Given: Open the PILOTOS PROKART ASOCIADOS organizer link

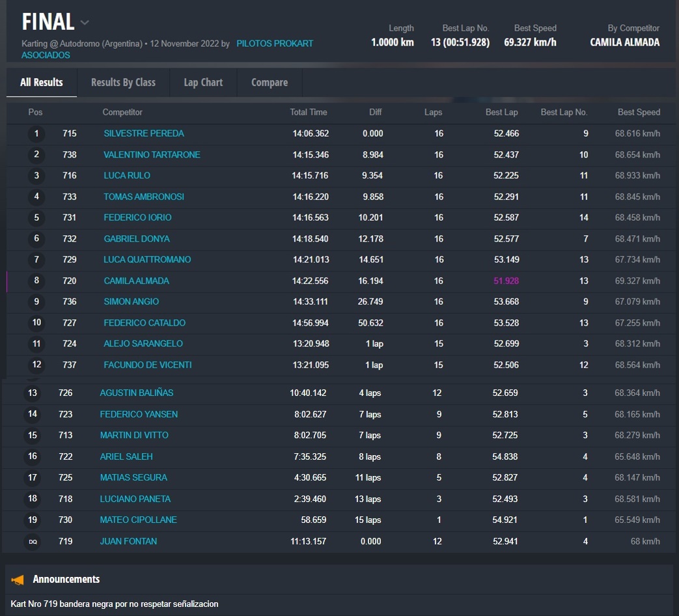Looking at the screenshot, I should 275,44.
